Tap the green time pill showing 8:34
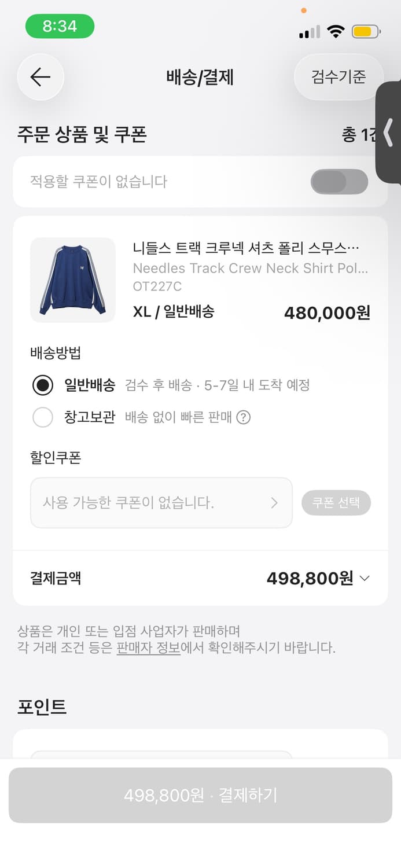 click(60, 26)
